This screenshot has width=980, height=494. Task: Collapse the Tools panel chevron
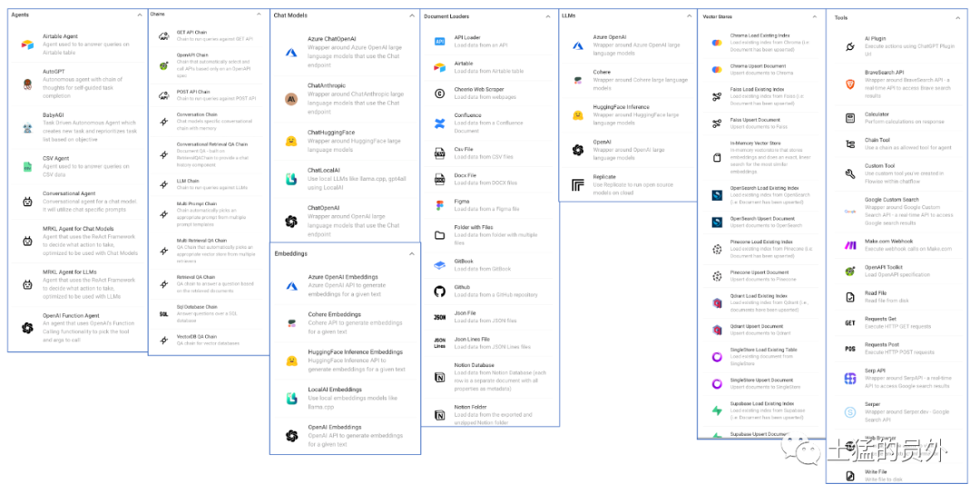point(957,18)
